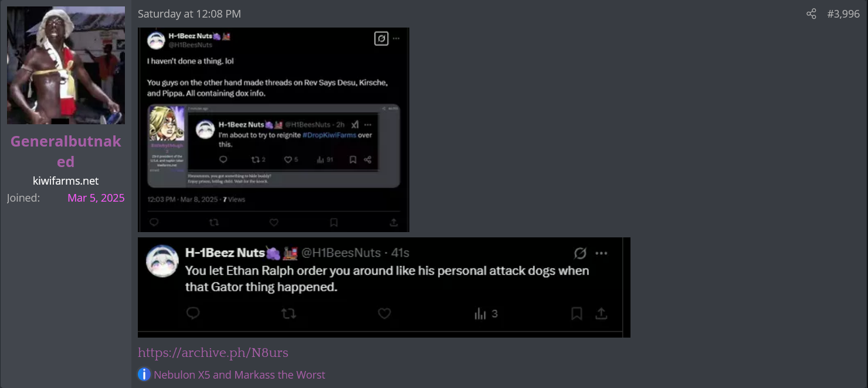This screenshot has width=868, height=388.
Task: Open Generalbutnaked's avatar picture
Action: (66, 65)
